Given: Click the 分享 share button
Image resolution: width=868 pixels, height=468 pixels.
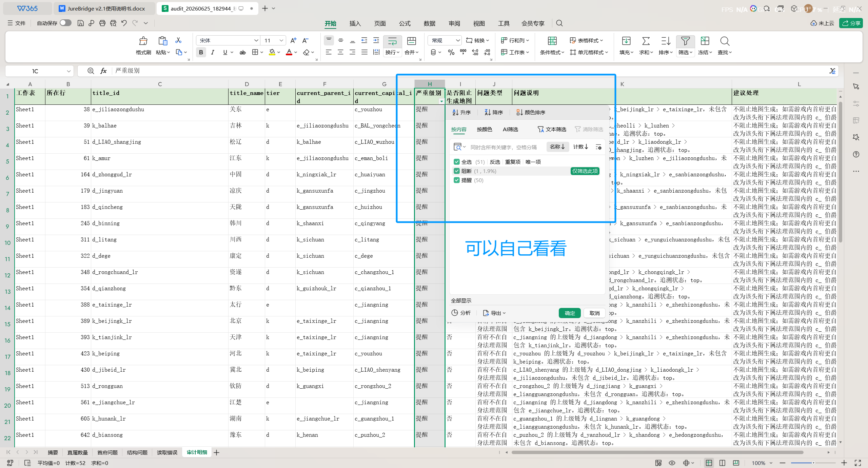Looking at the screenshot, I should [x=851, y=23].
